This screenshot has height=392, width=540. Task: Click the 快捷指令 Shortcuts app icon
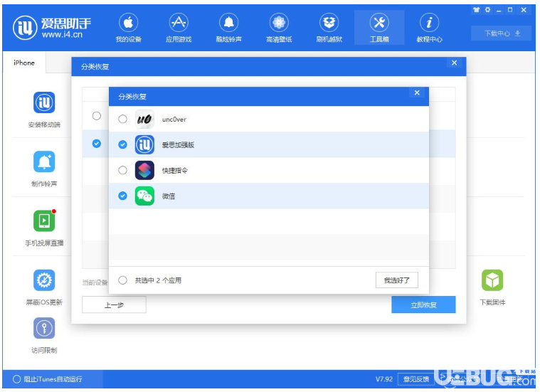144,170
